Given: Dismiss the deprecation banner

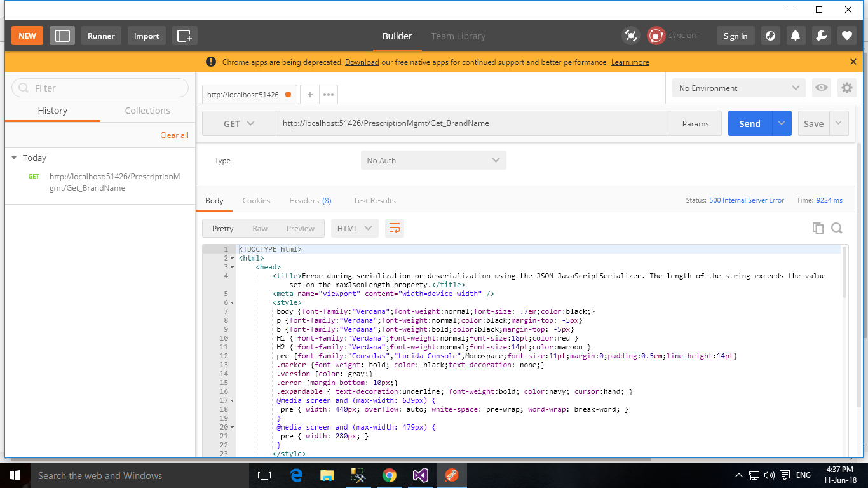Looking at the screenshot, I should point(853,62).
